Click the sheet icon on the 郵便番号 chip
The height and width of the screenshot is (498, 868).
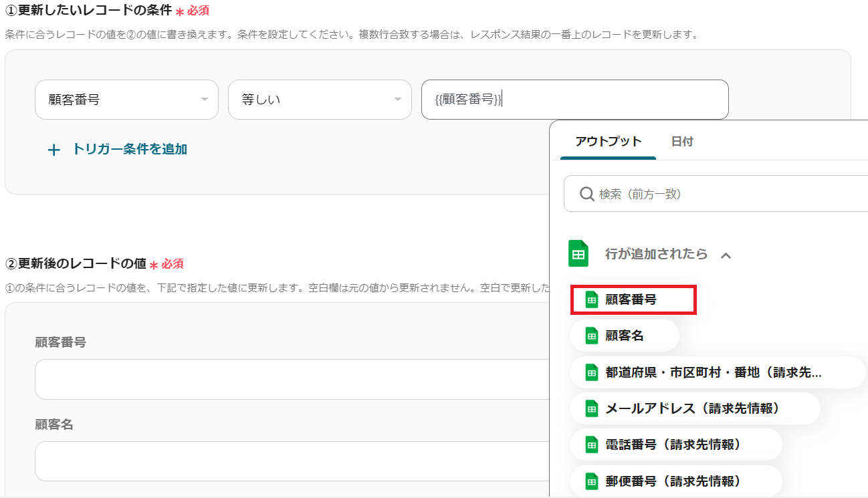[x=591, y=481]
